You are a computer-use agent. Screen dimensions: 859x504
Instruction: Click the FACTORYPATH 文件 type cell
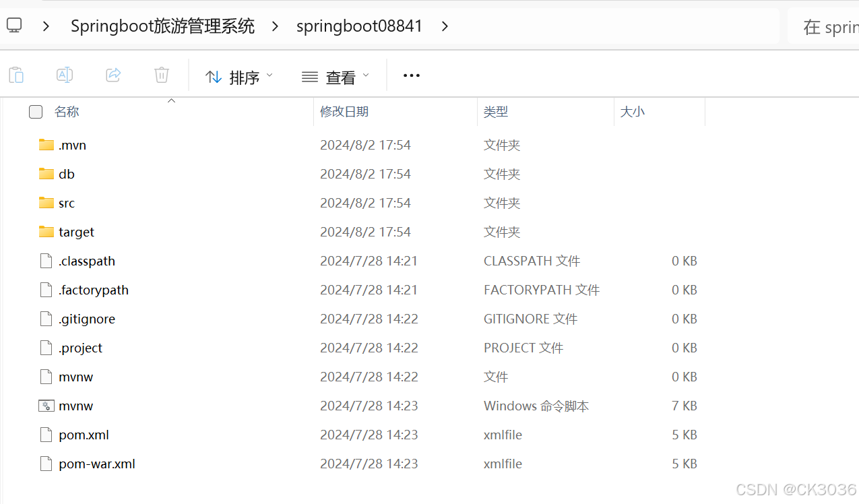pos(542,290)
